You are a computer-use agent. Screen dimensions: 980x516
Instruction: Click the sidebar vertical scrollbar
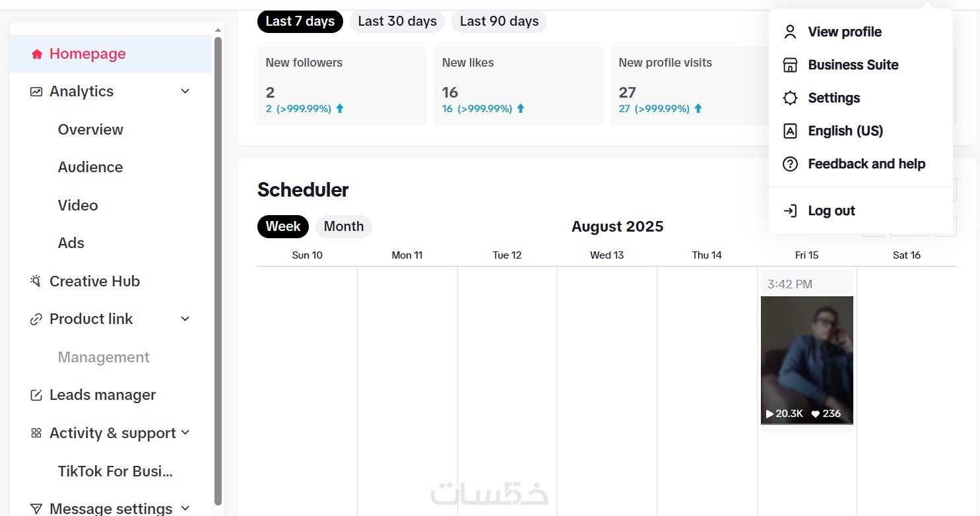tap(218, 264)
